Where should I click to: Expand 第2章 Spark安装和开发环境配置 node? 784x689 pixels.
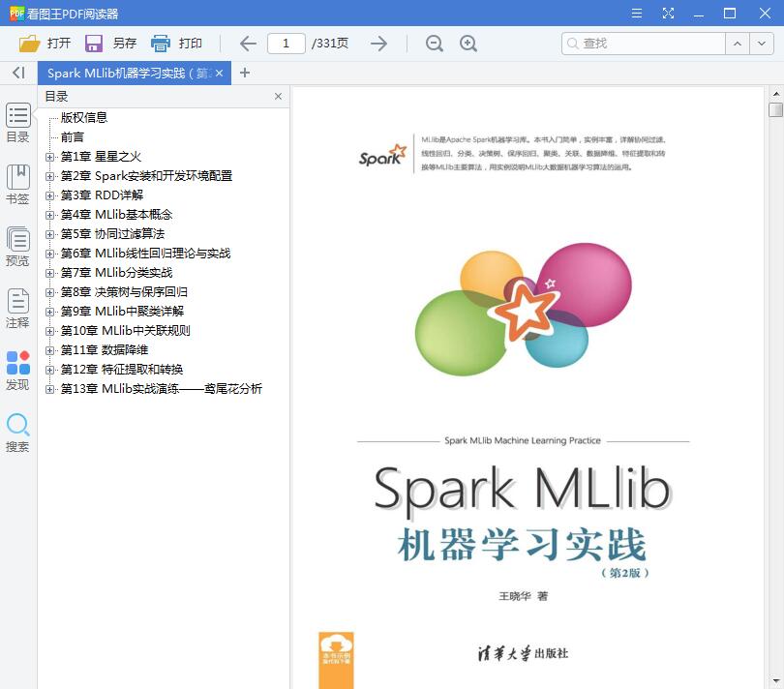(x=49, y=176)
